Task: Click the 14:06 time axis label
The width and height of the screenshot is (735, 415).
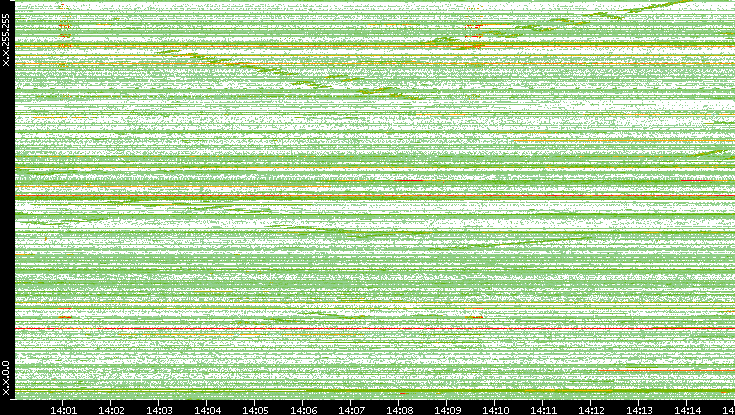Action: [x=303, y=410]
